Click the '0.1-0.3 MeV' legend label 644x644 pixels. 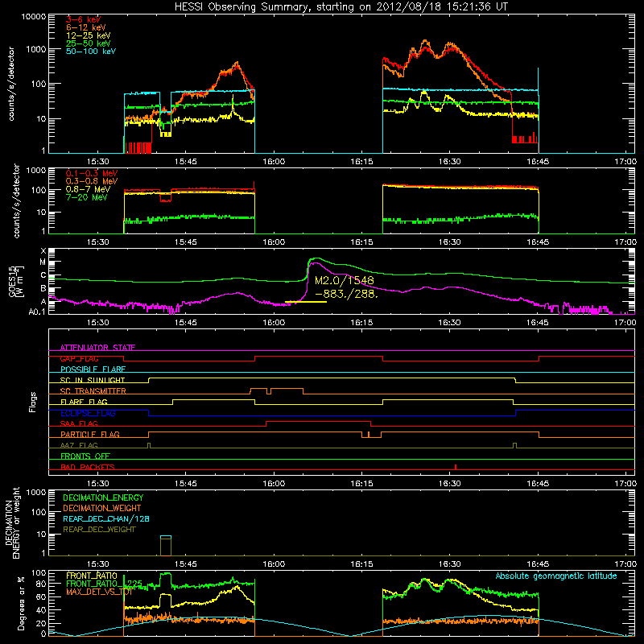tap(92, 174)
